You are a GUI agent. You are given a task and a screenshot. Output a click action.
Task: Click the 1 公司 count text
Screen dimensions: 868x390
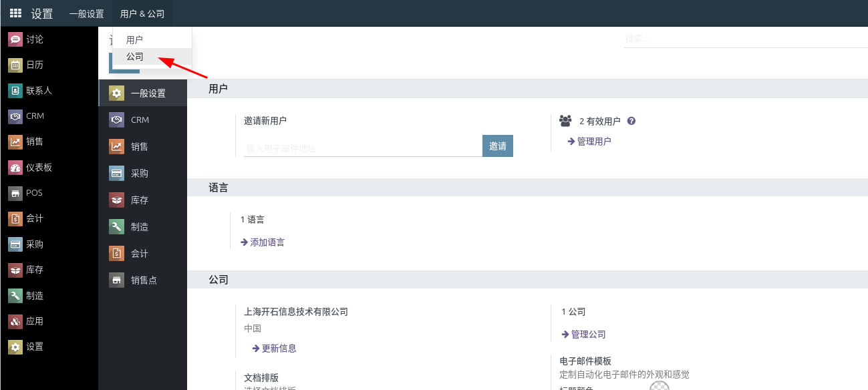pos(573,312)
